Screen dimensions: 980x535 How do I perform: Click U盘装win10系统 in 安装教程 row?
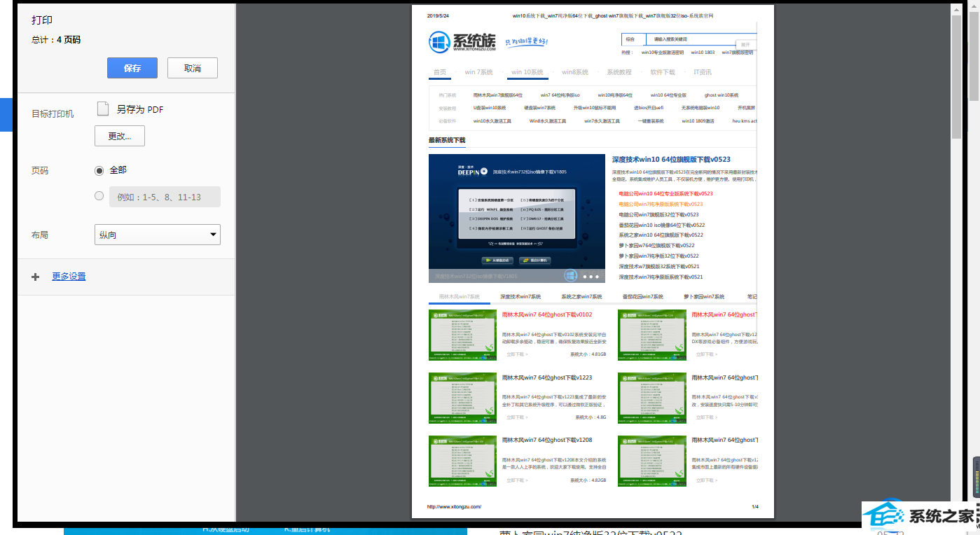[490, 108]
